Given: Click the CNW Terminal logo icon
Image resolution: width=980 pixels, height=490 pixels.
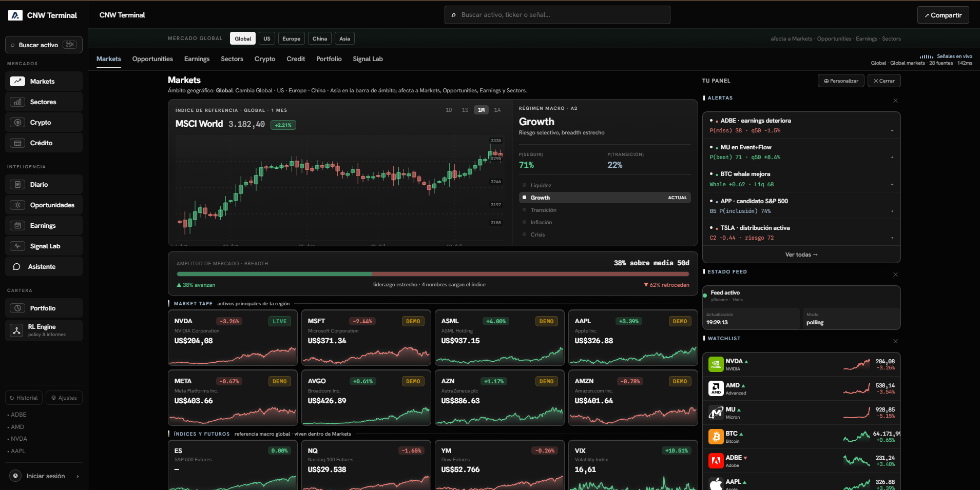Looking at the screenshot, I should 15,15.
